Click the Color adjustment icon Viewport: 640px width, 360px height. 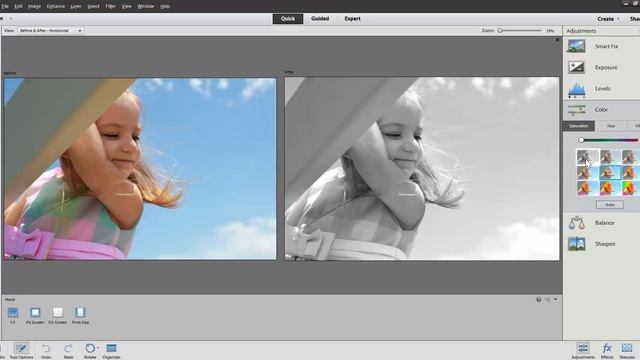click(x=576, y=110)
